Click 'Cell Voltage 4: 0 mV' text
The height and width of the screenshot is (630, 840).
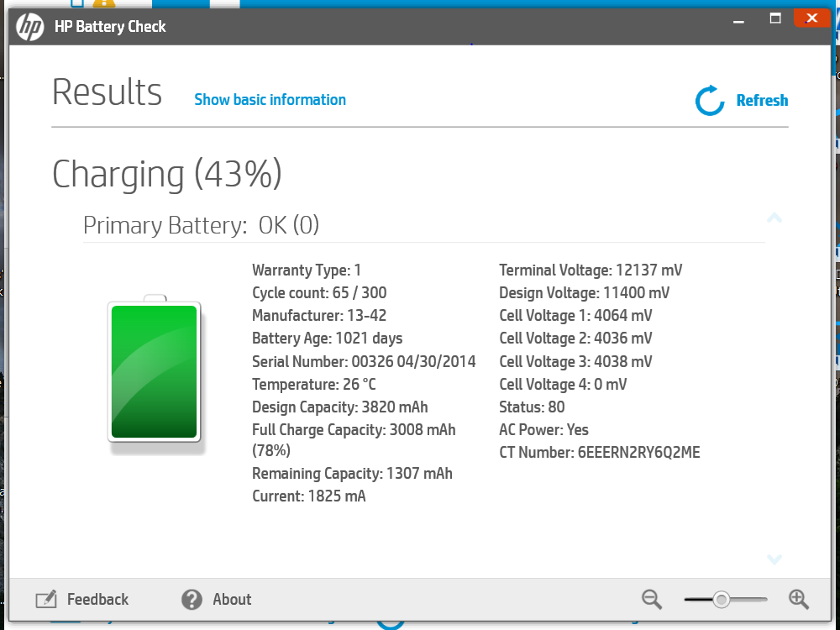pyautogui.click(x=563, y=384)
